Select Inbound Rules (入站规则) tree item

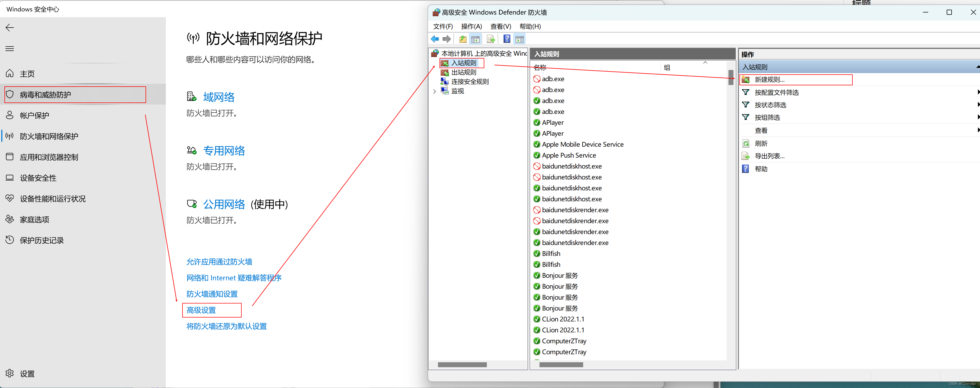(x=463, y=63)
